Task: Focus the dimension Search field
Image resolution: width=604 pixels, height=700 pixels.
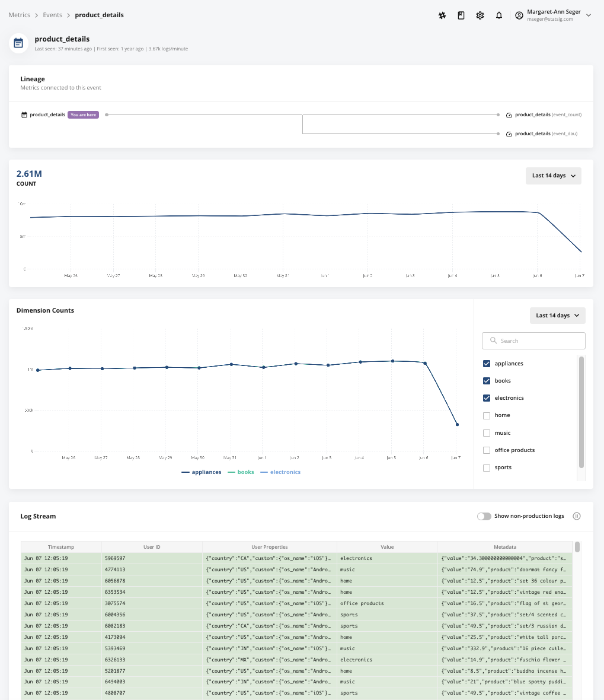Action: coord(533,341)
